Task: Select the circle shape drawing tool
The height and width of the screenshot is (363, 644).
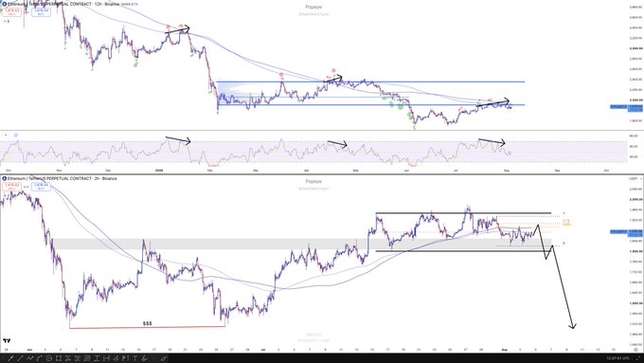Action: coord(49,358)
